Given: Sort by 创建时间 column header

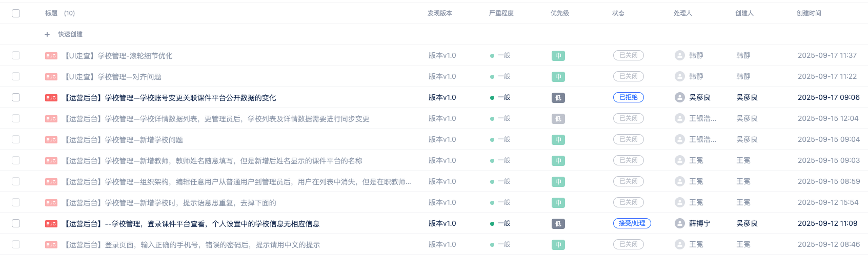Looking at the screenshot, I should (x=809, y=13).
